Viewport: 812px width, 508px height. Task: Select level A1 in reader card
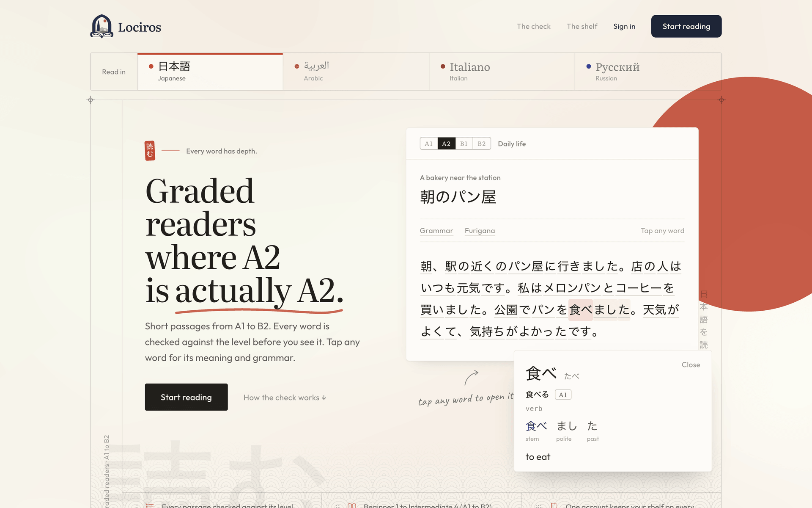coord(429,144)
